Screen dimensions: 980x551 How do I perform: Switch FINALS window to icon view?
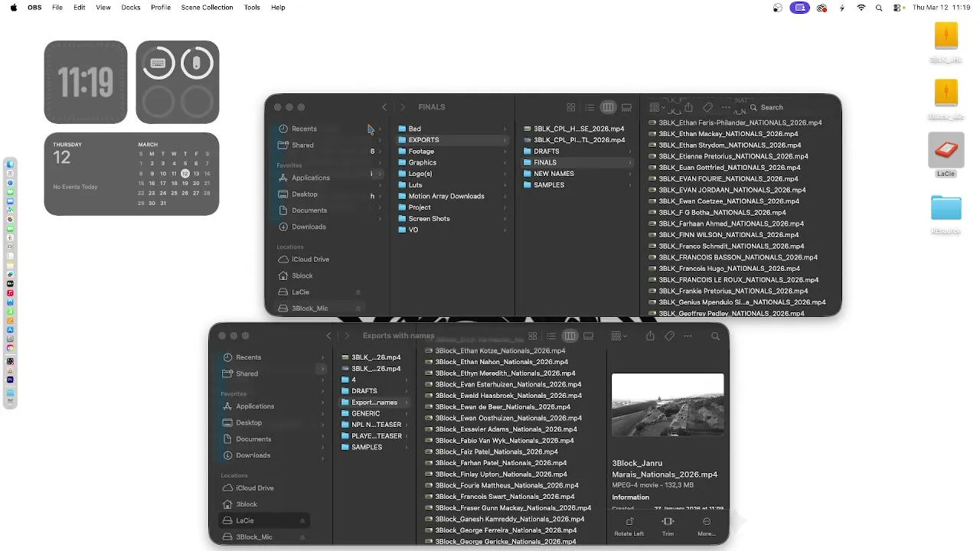point(570,107)
